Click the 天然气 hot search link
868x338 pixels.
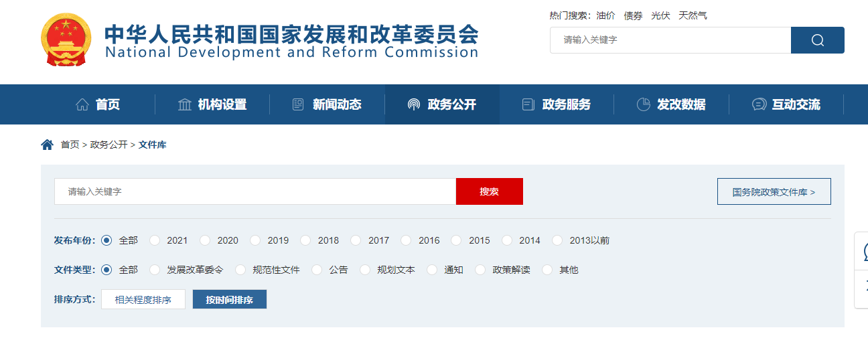pyautogui.click(x=692, y=15)
